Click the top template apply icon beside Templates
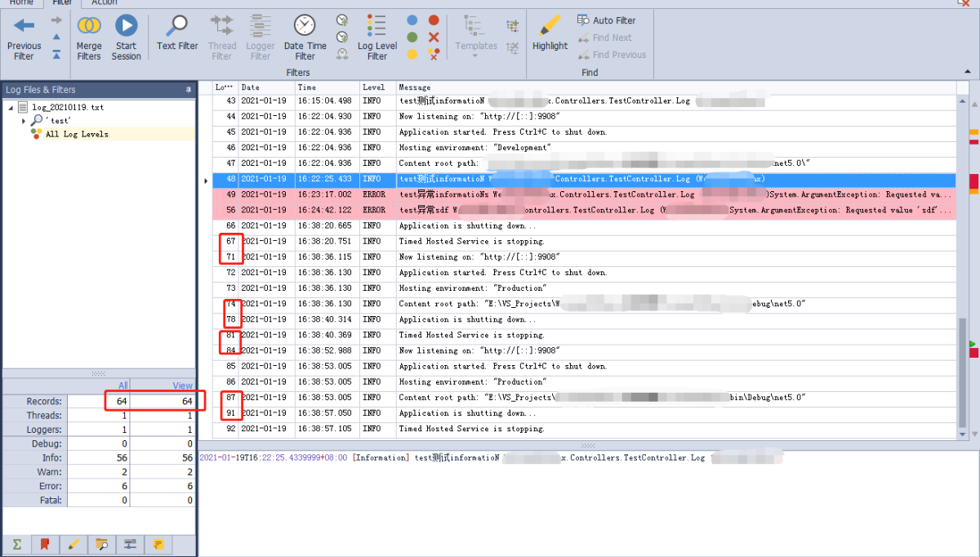 [512, 25]
